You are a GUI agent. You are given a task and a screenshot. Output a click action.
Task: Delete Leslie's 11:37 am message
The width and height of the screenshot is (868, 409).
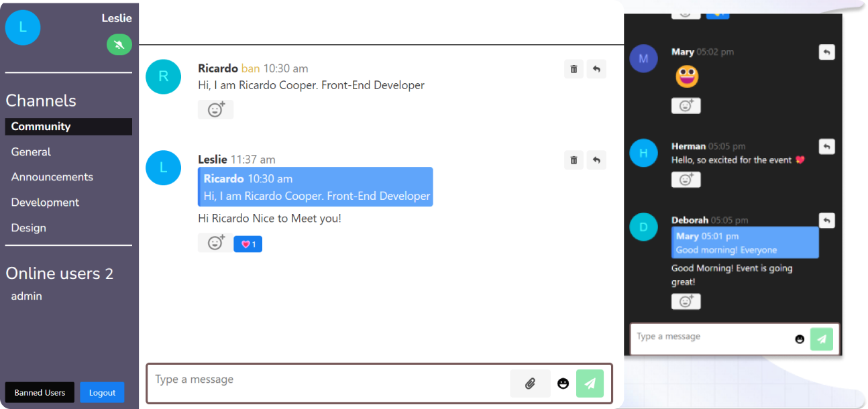pos(574,160)
